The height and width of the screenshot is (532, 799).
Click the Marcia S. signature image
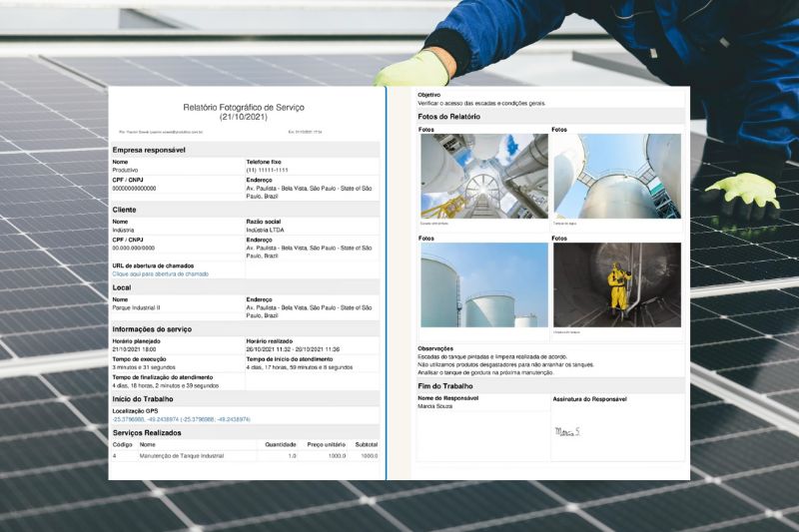click(x=567, y=432)
